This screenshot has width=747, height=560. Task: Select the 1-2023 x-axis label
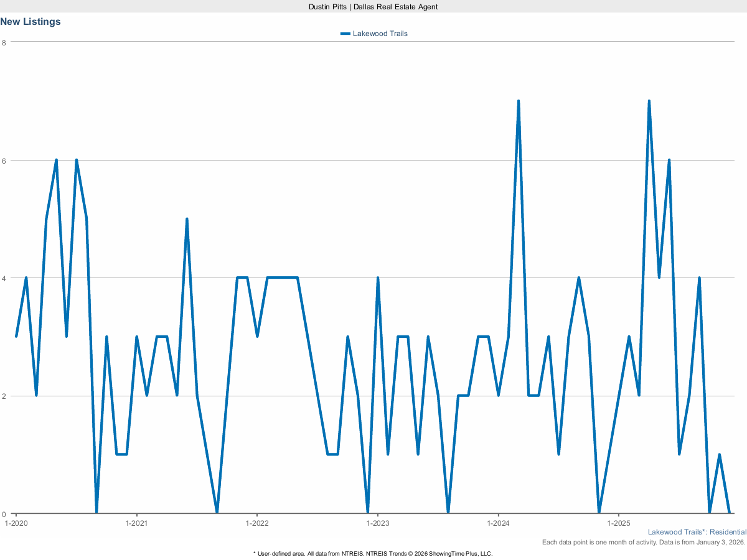click(x=377, y=523)
